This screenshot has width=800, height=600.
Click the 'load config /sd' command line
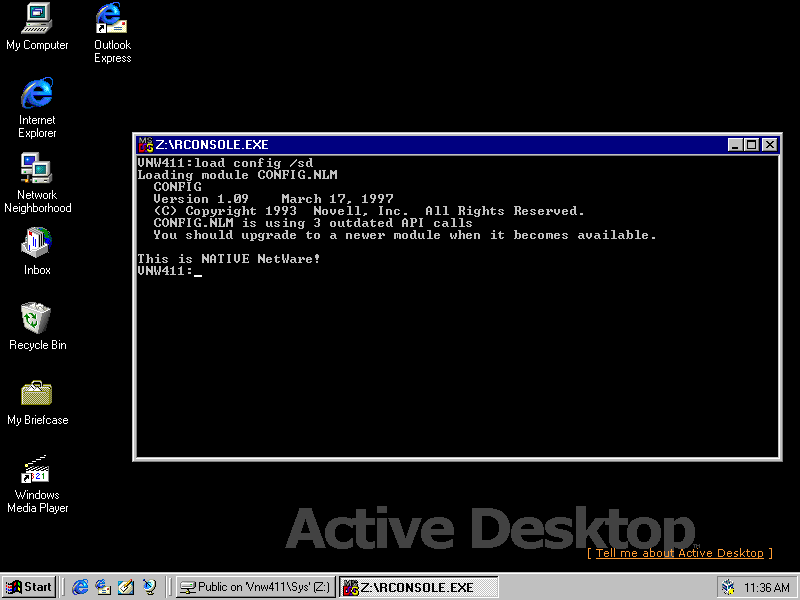tap(254, 163)
